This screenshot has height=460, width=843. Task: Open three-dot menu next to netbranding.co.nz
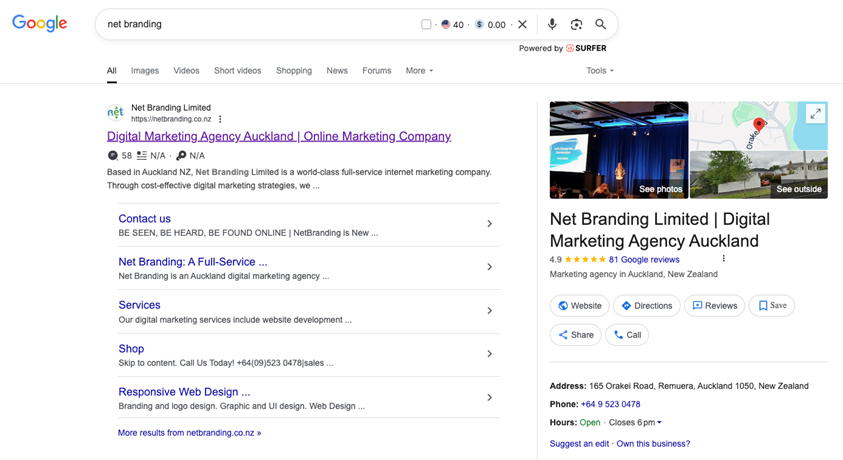click(220, 119)
